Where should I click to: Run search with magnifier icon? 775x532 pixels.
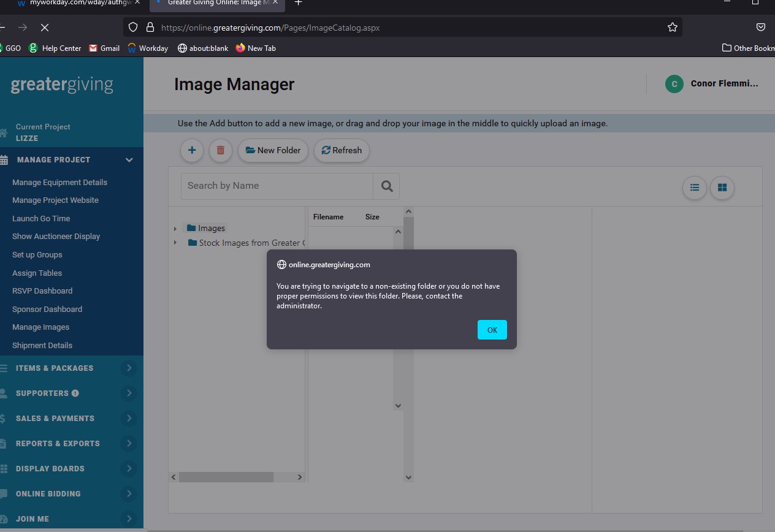[x=386, y=186]
